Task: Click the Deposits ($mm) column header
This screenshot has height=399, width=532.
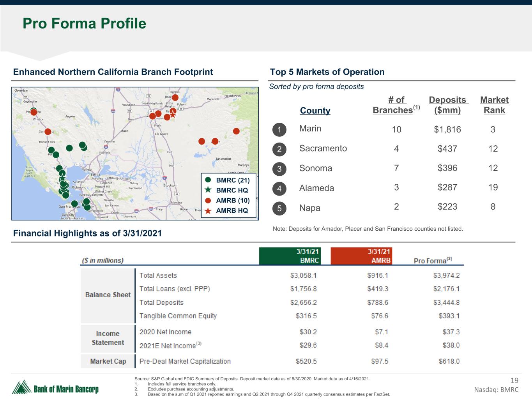Action: click(448, 105)
